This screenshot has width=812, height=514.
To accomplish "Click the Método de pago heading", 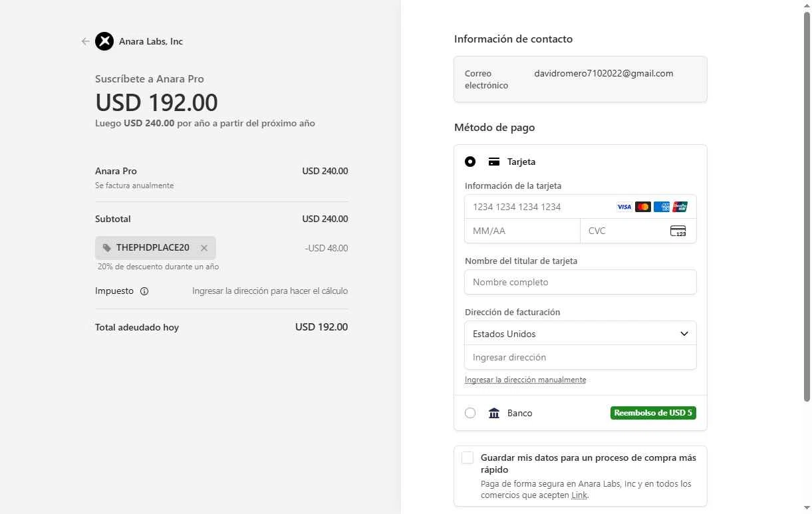I will click(494, 127).
